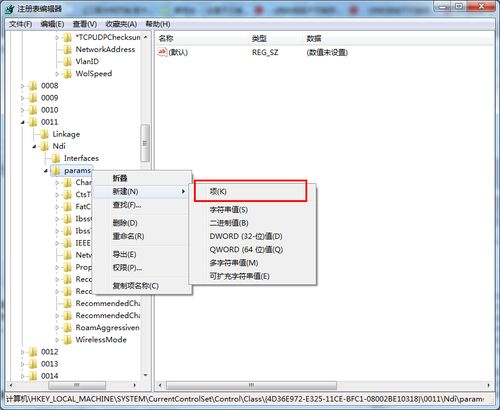Viewport: 500px width, 410px height.
Task: Select 权限(P)... in context menu
Action: click(142, 268)
